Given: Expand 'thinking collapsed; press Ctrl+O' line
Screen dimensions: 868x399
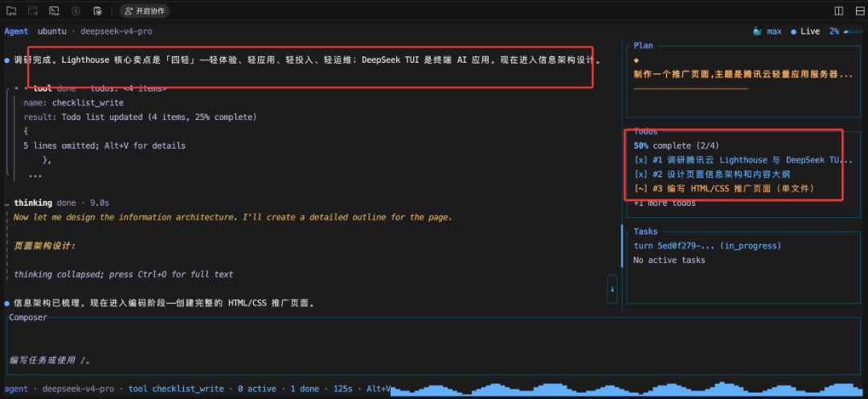Looking at the screenshot, I should point(124,274).
